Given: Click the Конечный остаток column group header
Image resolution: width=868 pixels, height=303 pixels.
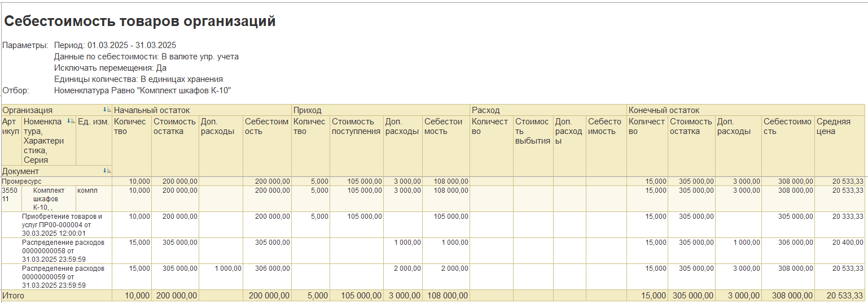Looking at the screenshot, I should [664, 110].
